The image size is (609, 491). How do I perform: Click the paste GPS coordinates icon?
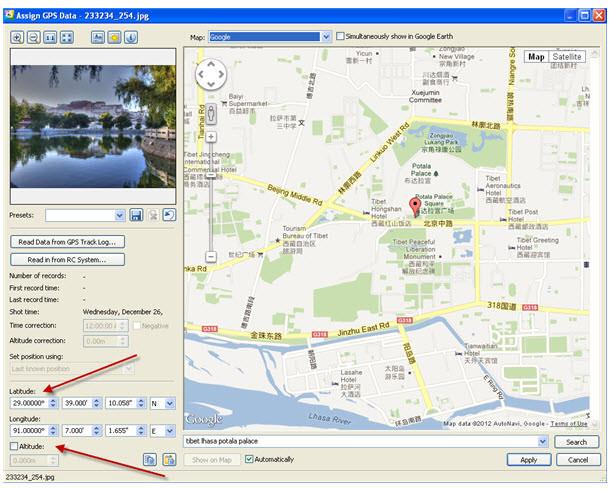pos(169,460)
